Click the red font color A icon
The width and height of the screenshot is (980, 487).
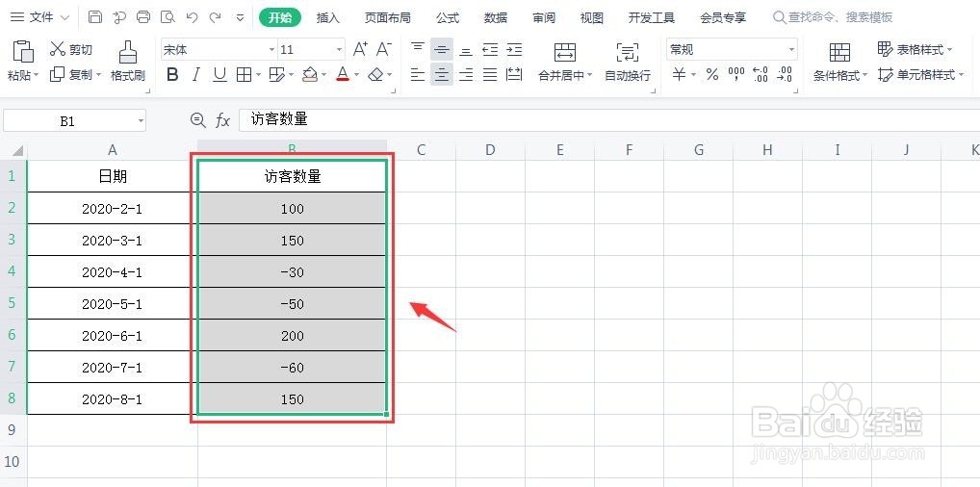pos(343,75)
